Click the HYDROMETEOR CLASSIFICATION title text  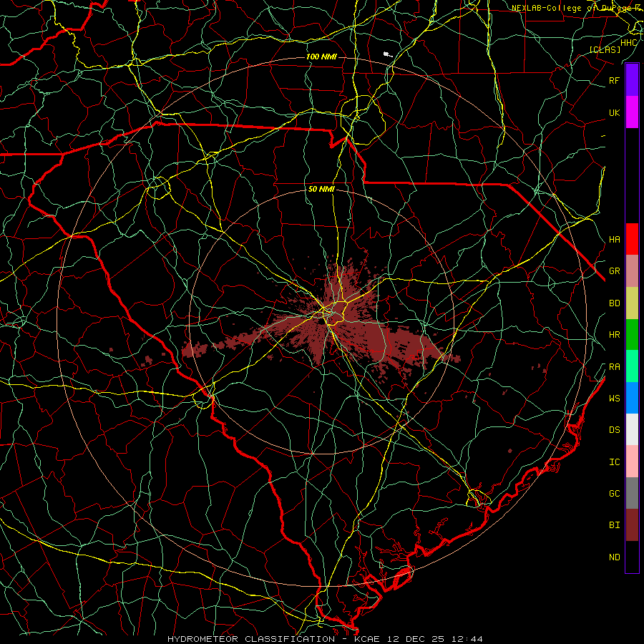(251, 639)
